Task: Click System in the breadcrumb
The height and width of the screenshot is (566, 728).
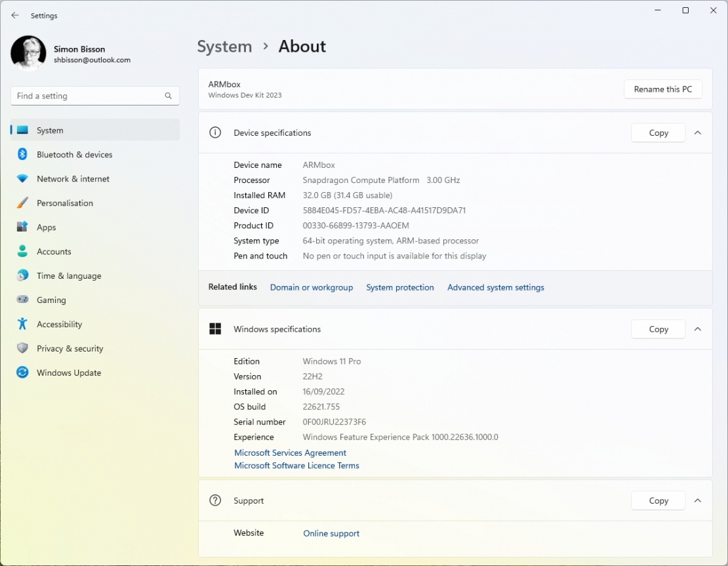Action: [x=224, y=46]
